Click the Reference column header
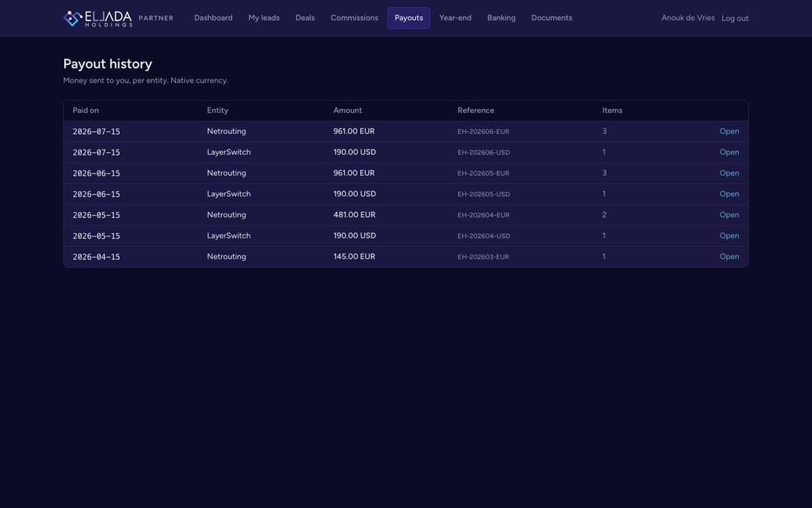 [476, 110]
